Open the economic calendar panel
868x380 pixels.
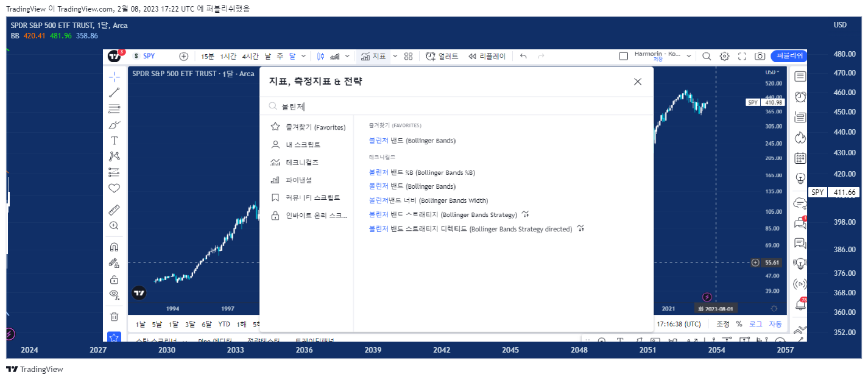tap(800, 158)
